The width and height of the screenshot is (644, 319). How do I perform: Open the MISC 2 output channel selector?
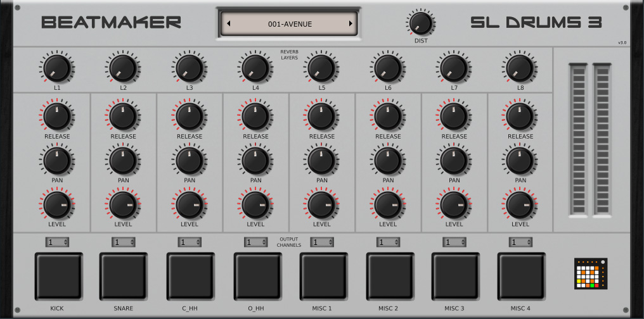[388, 242]
